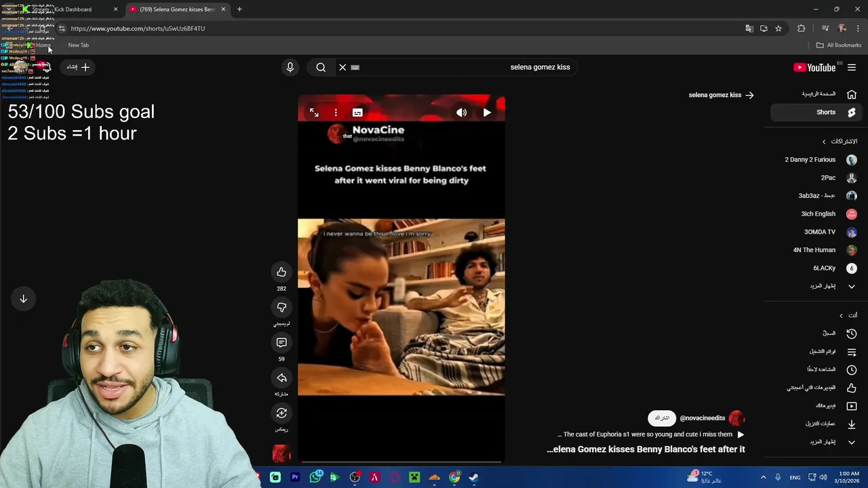Expand the You section header
Screen dimensions: 868x488
848,315
